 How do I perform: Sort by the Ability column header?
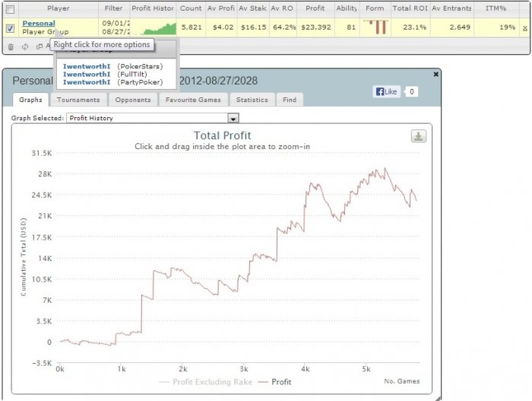tap(347, 8)
